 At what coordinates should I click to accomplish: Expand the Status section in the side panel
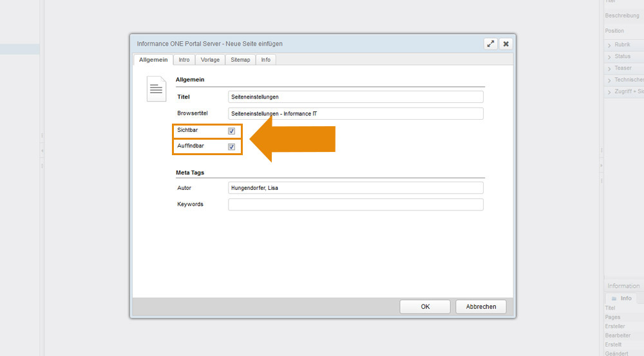pos(624,56)
